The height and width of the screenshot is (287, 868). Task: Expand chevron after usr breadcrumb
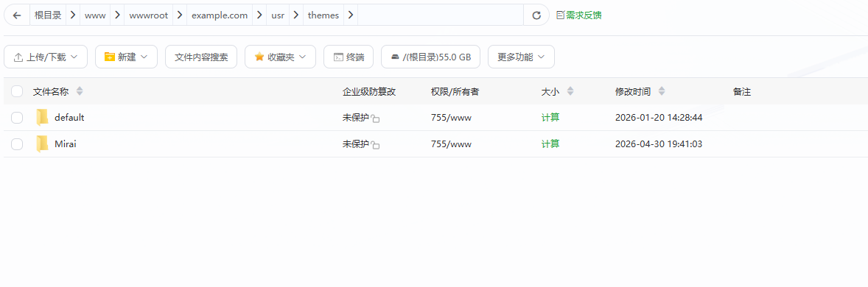click(x=296, y=15)
